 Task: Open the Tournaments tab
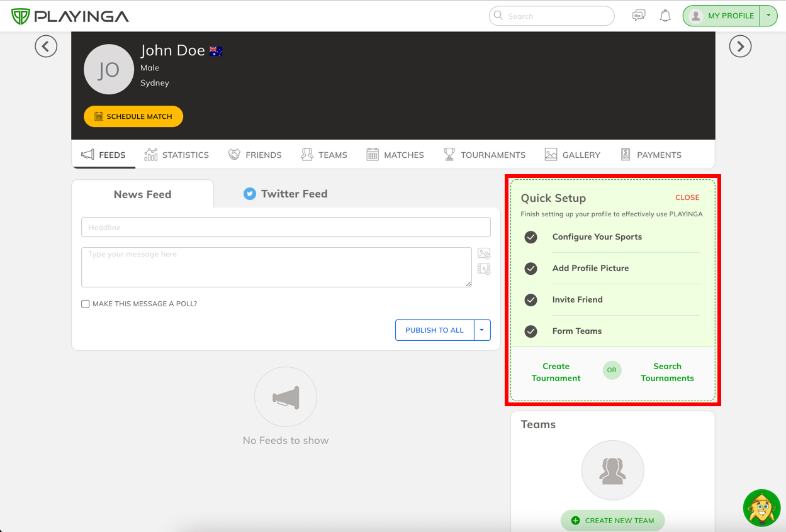point(484,155)
